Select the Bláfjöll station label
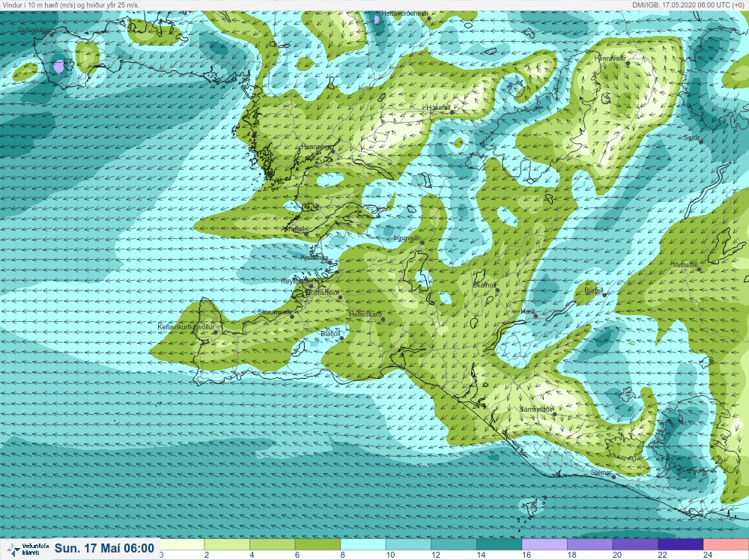The image size is (749, 560). click(x=330, y=334)
